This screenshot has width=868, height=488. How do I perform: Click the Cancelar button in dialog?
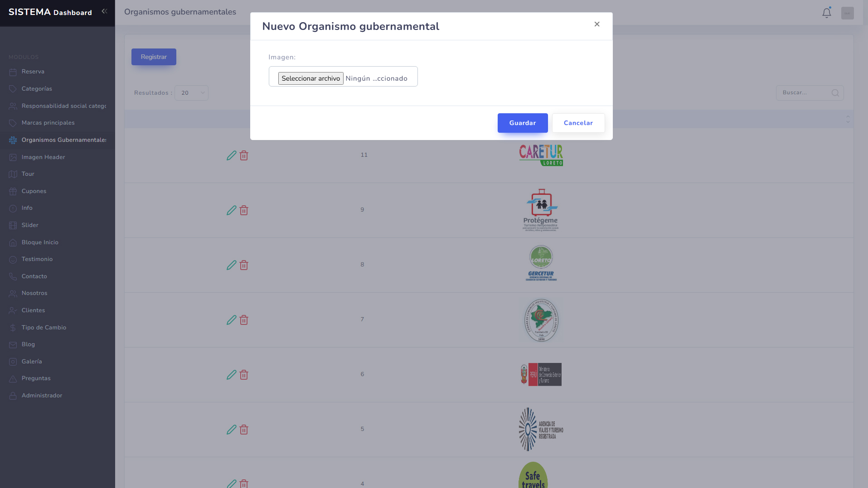578,123
